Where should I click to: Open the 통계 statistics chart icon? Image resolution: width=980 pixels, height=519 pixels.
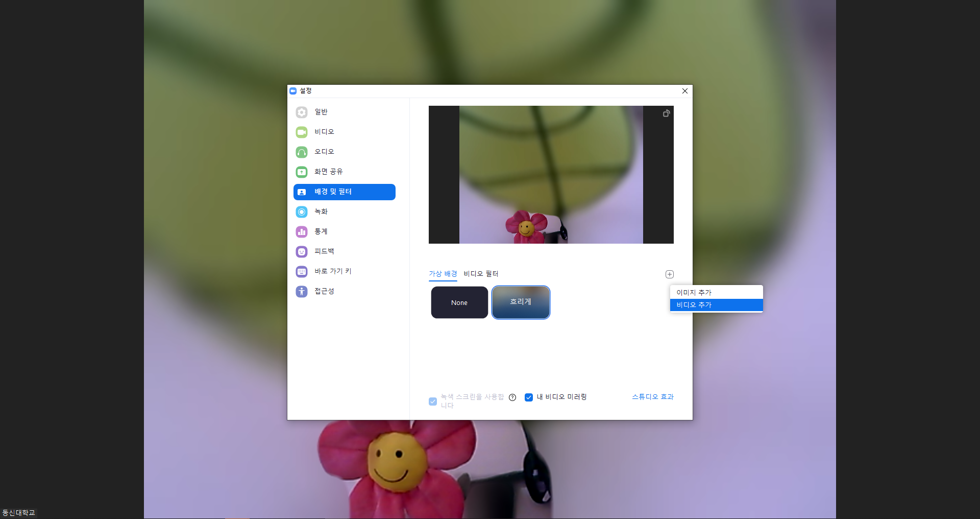302,231
